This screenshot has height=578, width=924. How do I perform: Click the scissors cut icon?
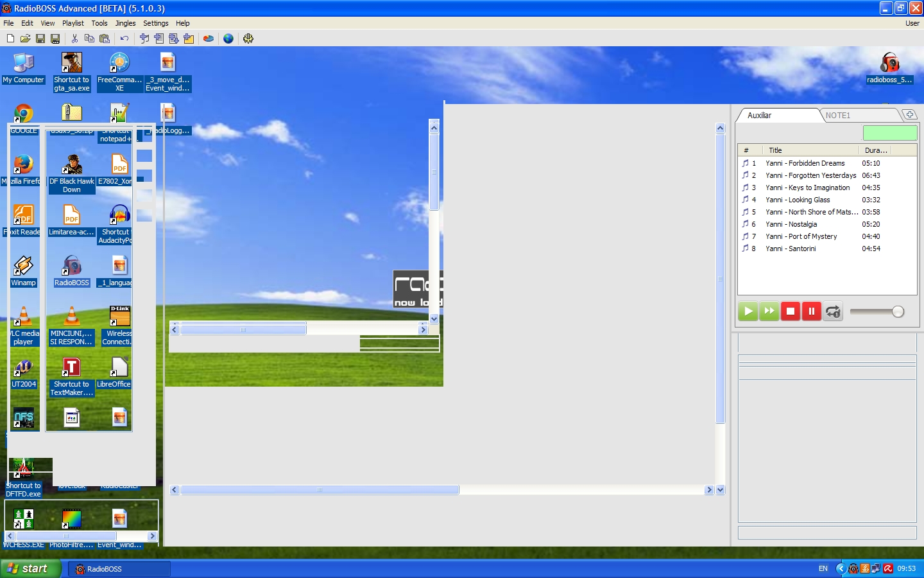(74, 39)
